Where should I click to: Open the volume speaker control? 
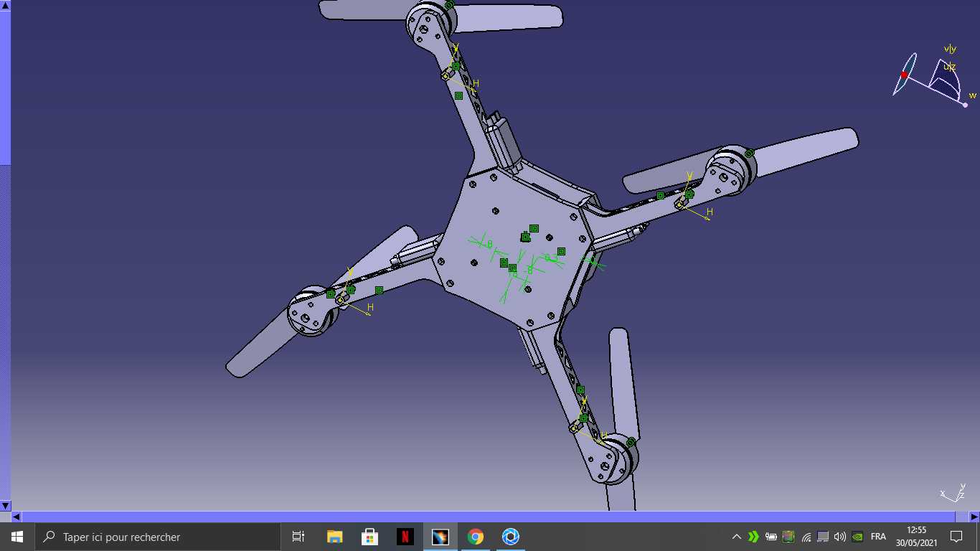click(840, 537)
